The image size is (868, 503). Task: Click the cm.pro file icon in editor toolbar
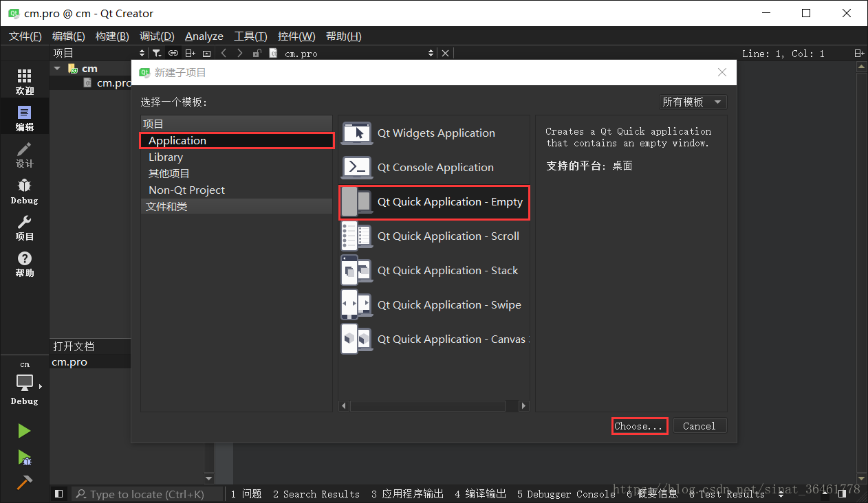pos(273,53)
